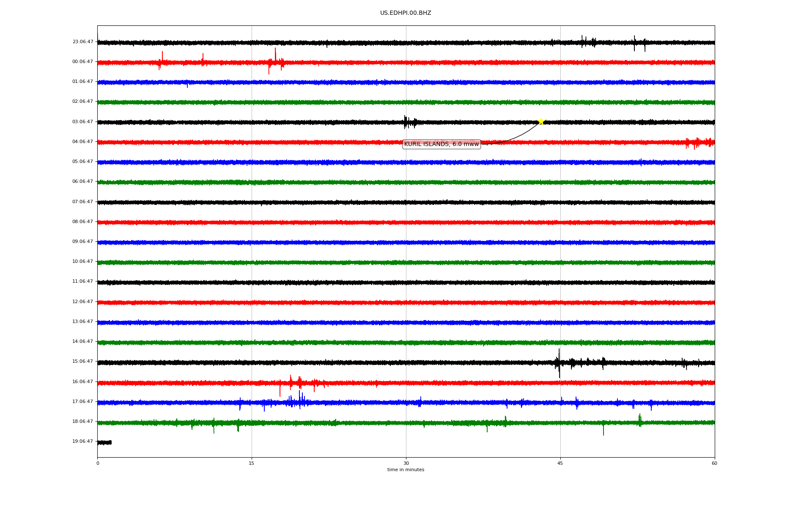
Task: Click the 05:06:47 time label
Action: click(83, 162)
